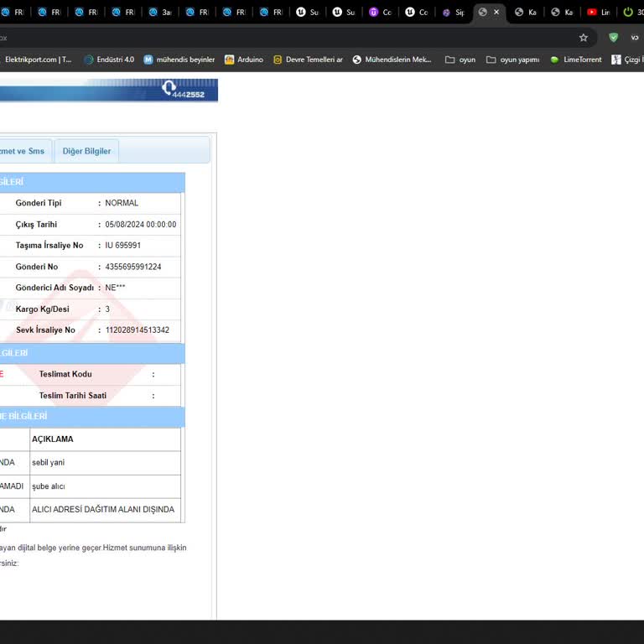Image resolution: width=644 pixels, height=644 pixels.
Task: Open the Arduino bookmark
Action: [243, 60]
